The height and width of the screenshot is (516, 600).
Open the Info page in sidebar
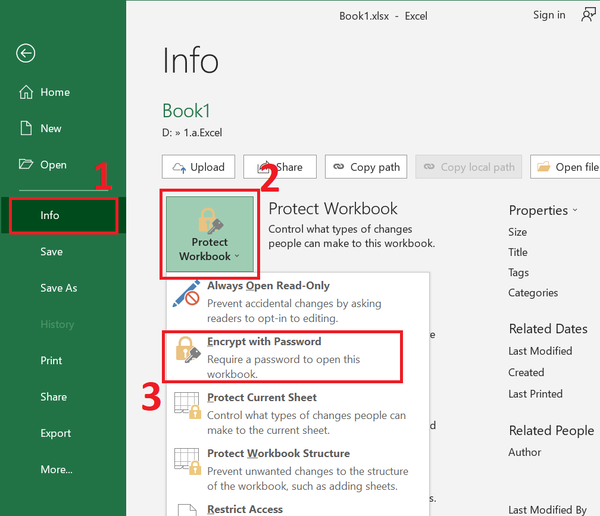pyautogui.click(x=63, y=216)
